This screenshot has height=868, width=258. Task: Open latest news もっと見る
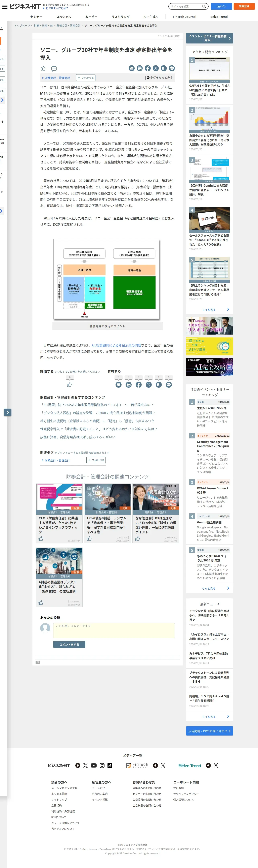click(209, 716)
